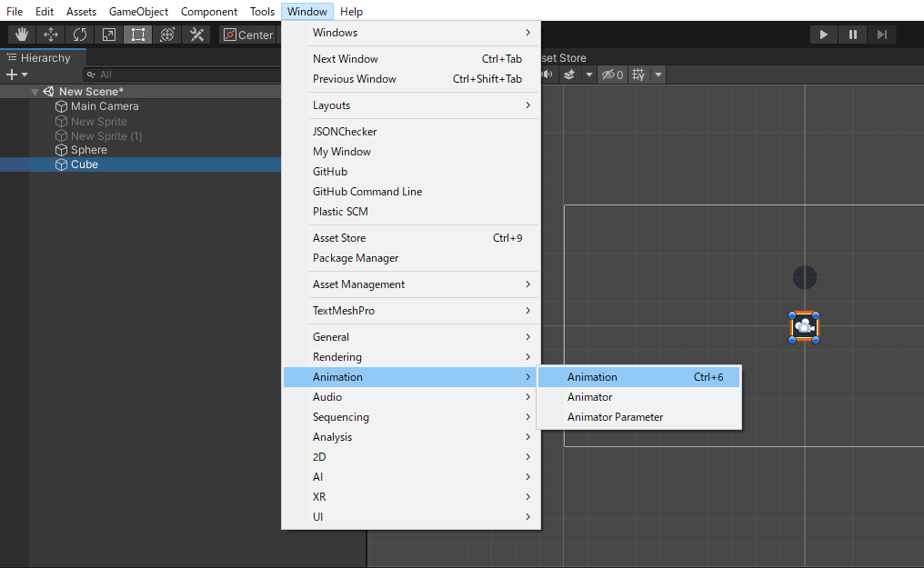Choose Next Window
Image resolution: width=924 pixels, height=568 pixels.
tap(411, 59)
